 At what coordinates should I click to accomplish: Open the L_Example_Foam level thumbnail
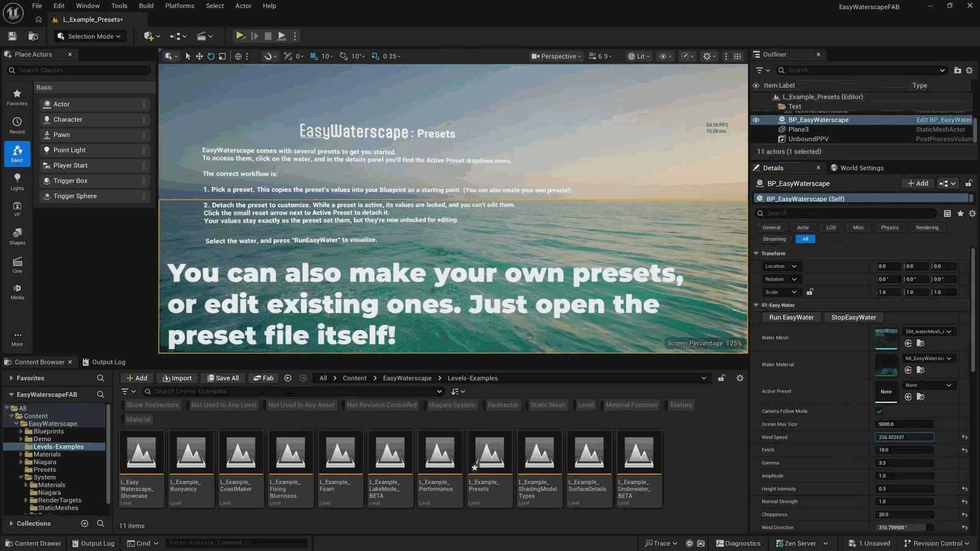tap(341, 469)
